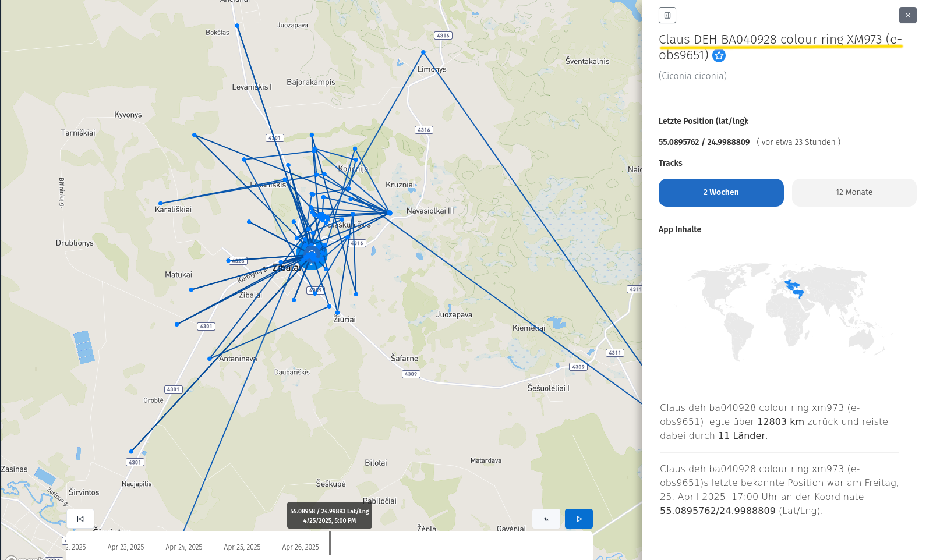Screen dimensions: 933x560
Task: Click the track point at Limonys
Action: tap(423, 52)
